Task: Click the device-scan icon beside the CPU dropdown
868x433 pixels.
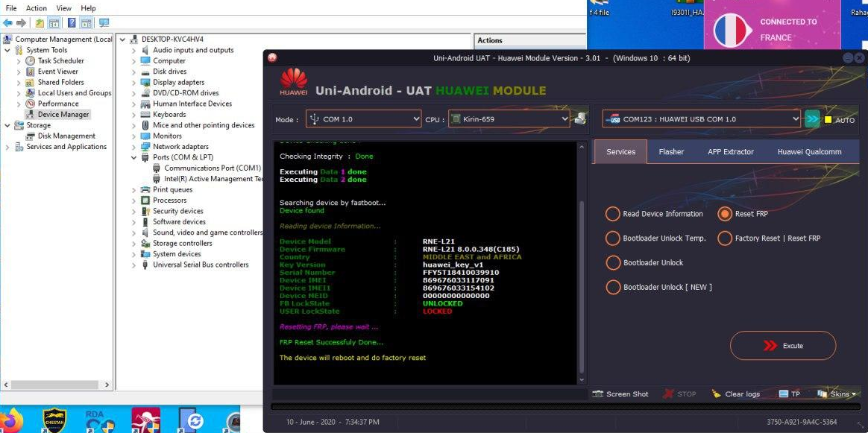Action: click(x=580, y=118)
